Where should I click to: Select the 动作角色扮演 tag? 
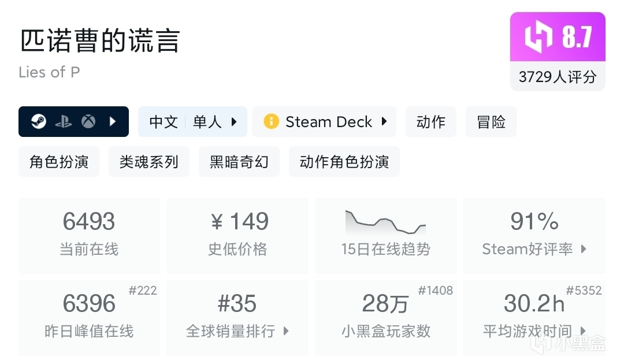(344, 162)
